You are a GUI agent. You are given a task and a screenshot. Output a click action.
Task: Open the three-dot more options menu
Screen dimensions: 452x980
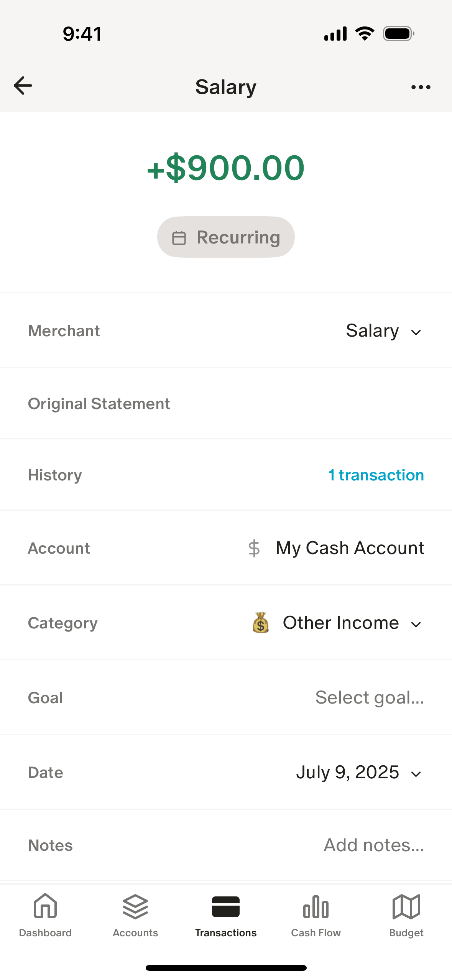tap(421, 87)
